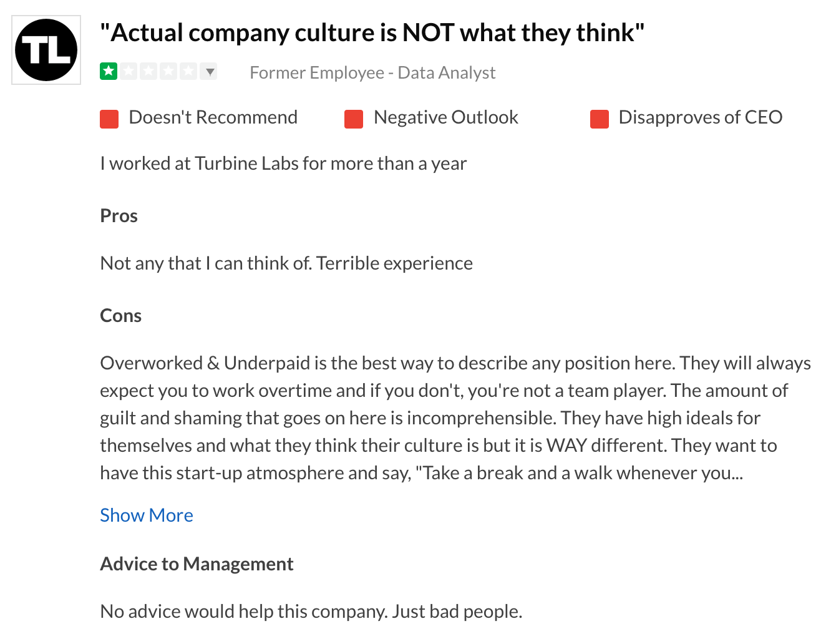
Task: Click the second grey rating star
Action: click(129, 71)
